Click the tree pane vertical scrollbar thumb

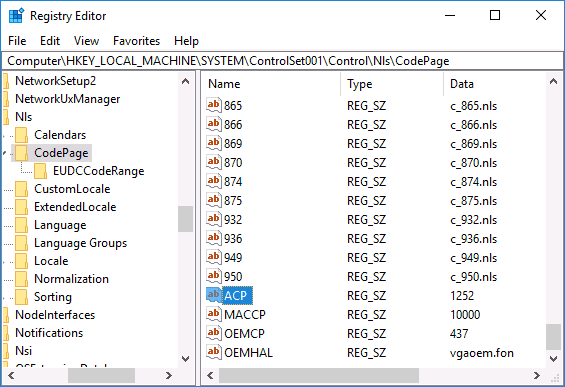tap(186, 219)
